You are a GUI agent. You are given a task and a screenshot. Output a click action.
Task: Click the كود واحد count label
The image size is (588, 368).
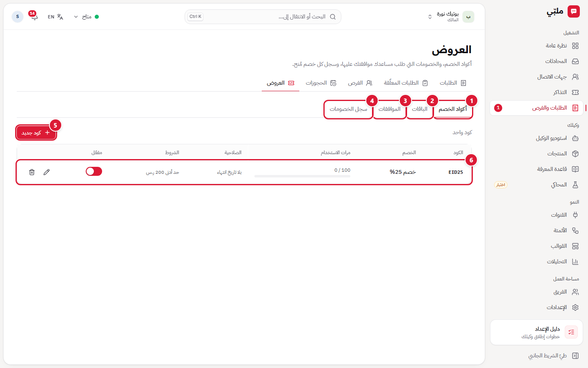click(x=462, y=132)
